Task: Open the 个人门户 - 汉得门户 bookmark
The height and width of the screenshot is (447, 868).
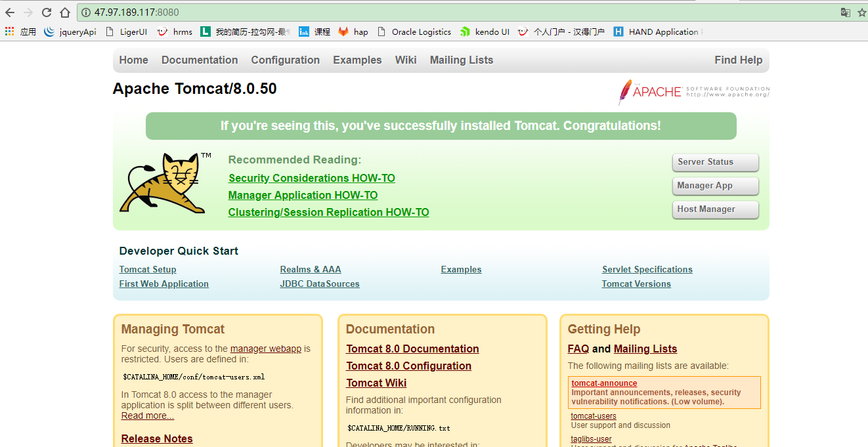Action: (x=561, y=32)
